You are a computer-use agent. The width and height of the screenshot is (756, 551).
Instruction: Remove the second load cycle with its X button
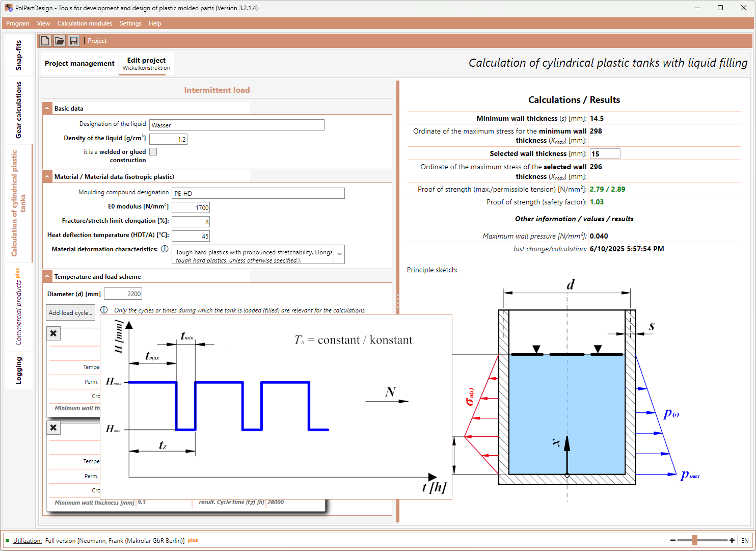(53, 428)
